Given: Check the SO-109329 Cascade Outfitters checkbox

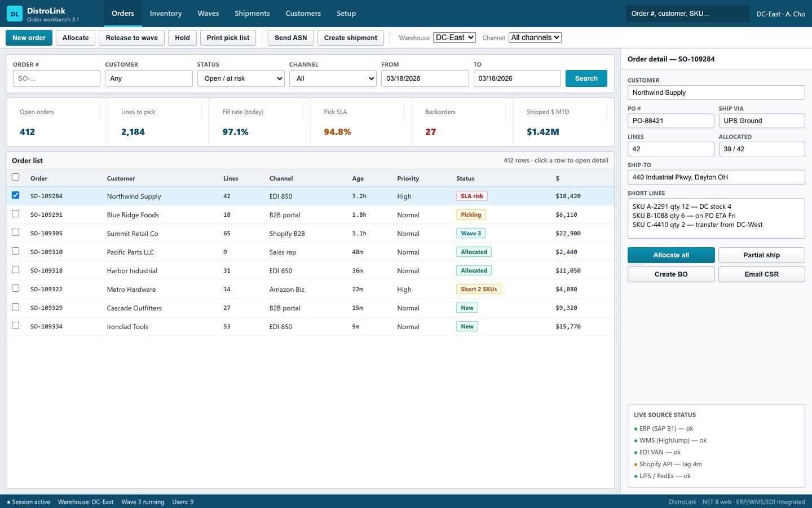Looking at the screenshot, I should 15,307.
